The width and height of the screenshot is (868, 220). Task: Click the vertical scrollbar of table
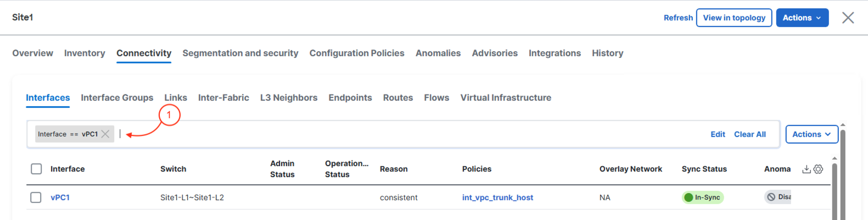[835, 190]
